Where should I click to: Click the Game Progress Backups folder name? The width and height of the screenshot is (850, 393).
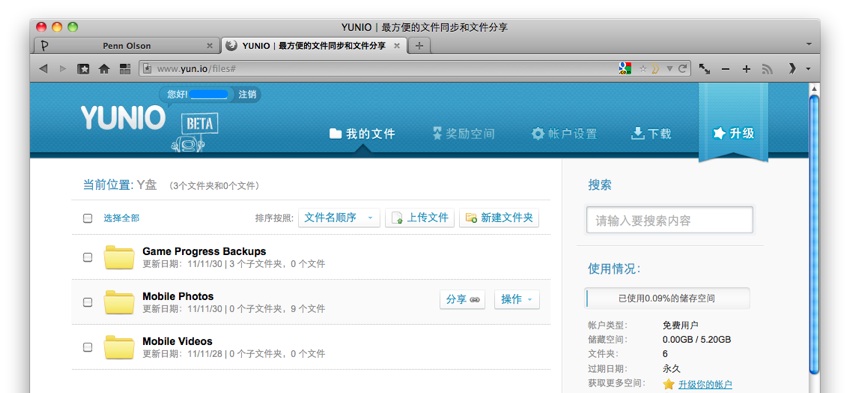pyautogui.click(x=204, y=251)
